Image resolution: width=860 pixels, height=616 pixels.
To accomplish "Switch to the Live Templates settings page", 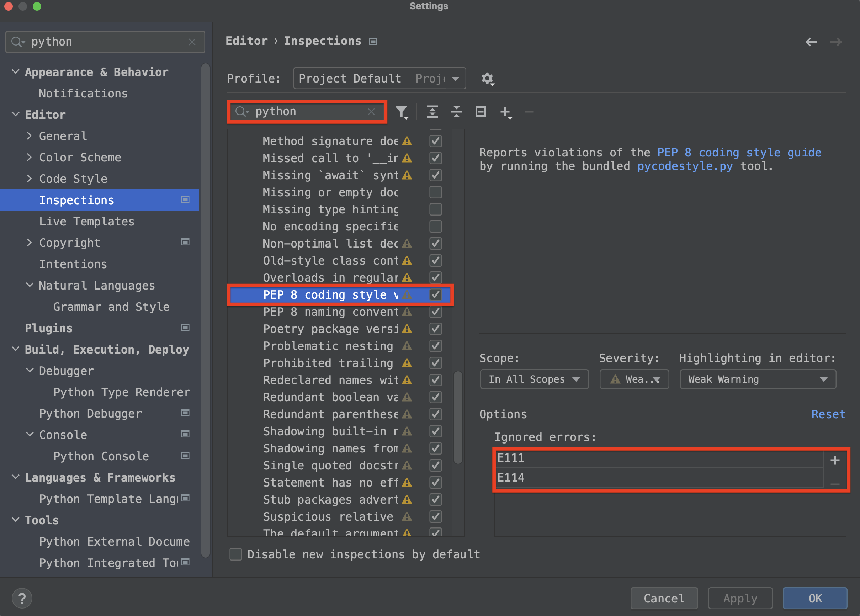I will pos(86,221).
